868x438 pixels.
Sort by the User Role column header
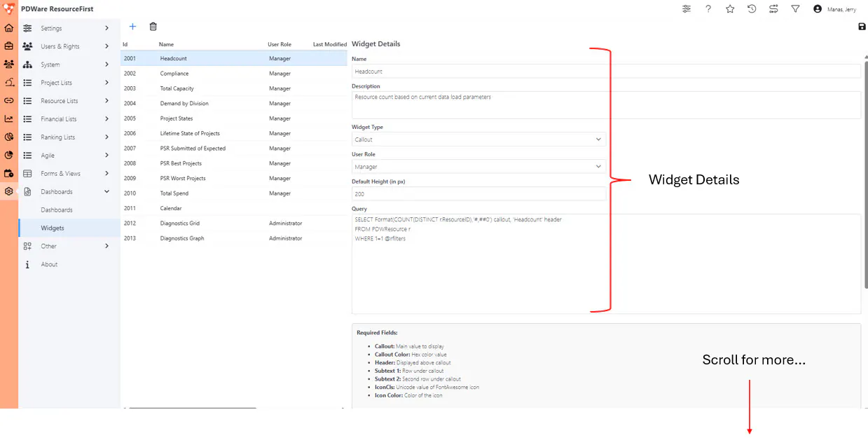pyautogui.click(x=280, y=44)
